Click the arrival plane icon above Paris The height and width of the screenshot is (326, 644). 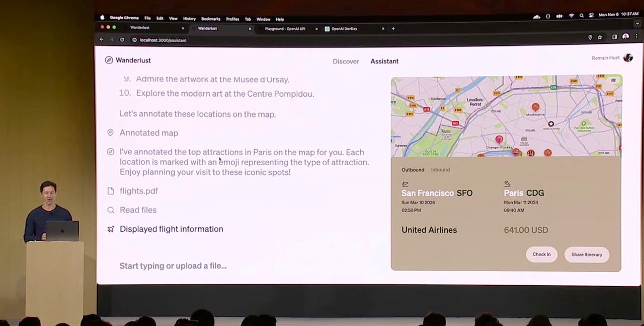pyautogui.click(x=507, y=184)
